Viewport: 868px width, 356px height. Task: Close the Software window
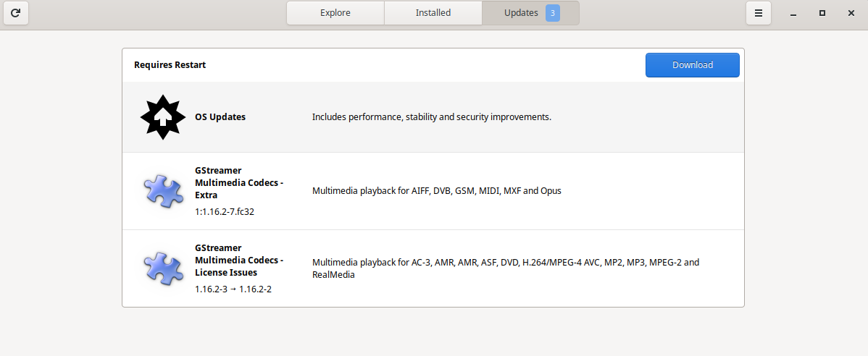click(x=851, y=13)
